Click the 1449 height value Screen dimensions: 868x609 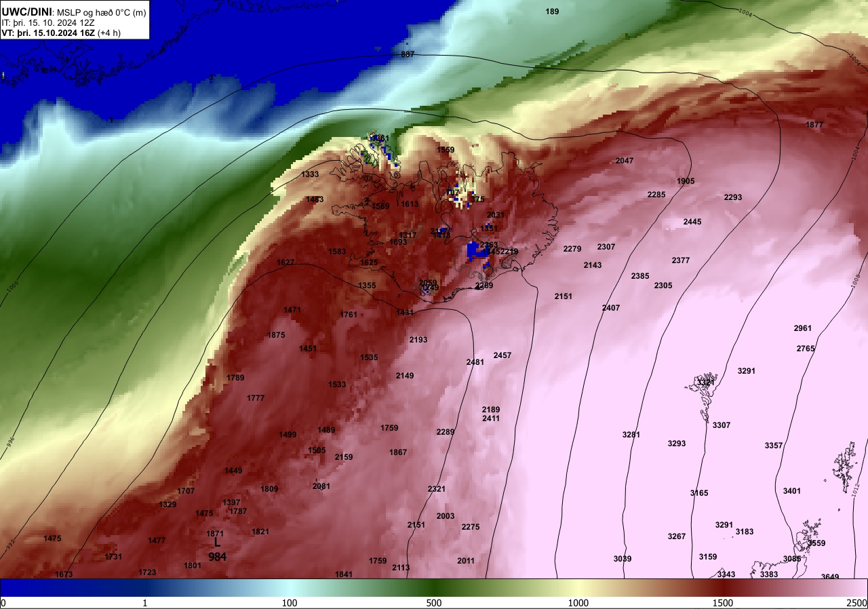click(233, 471)
